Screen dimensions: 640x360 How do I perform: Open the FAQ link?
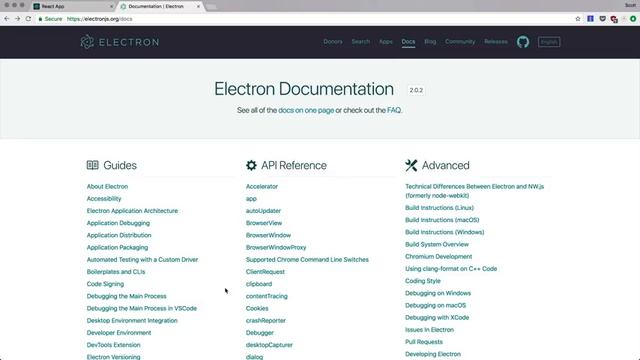click(394, 110)
